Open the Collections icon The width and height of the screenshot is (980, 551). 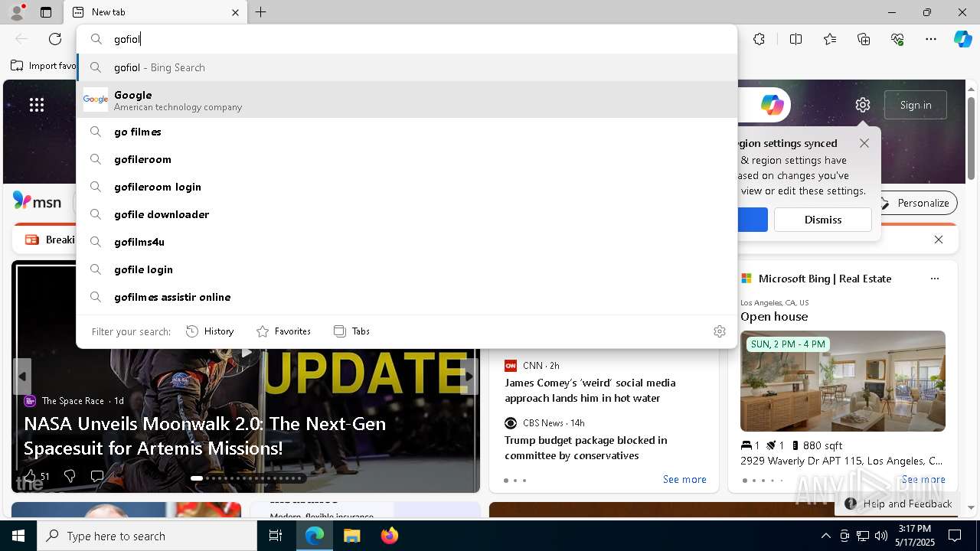tap(864, 39)
